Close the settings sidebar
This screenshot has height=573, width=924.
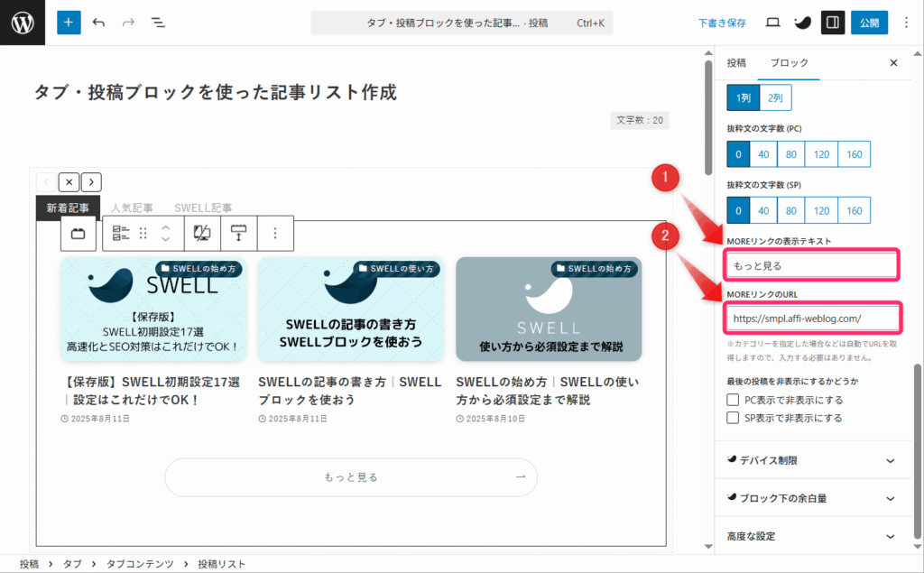893,62
